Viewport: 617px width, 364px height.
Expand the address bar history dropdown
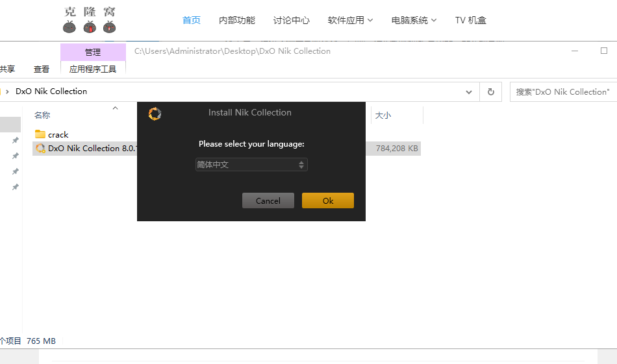(x=469, y=92)
